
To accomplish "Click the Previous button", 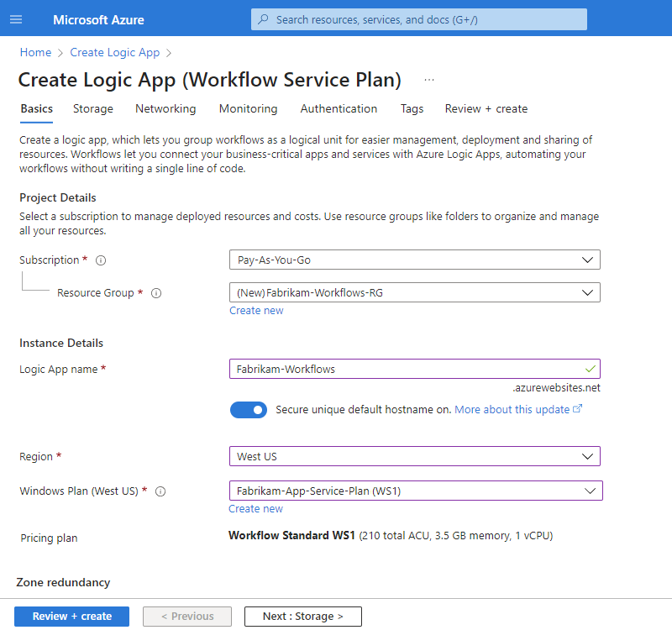I will [x=187, y=617].
